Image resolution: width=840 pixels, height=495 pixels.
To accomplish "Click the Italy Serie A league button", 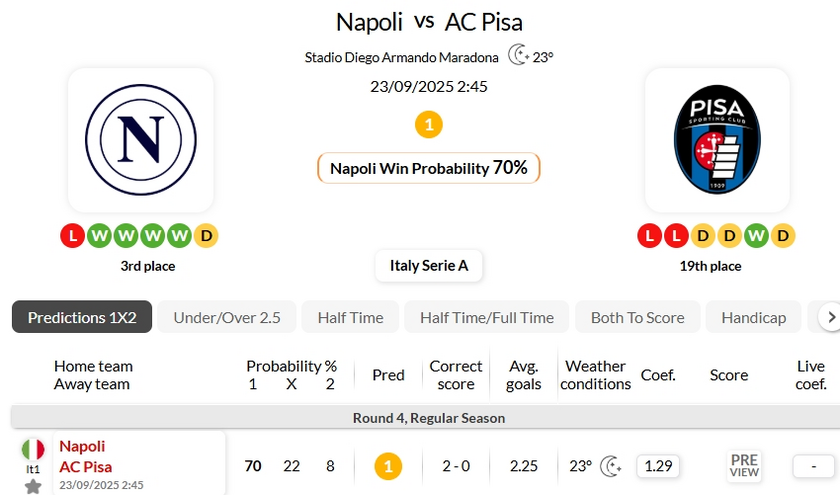I will point(429,266).
